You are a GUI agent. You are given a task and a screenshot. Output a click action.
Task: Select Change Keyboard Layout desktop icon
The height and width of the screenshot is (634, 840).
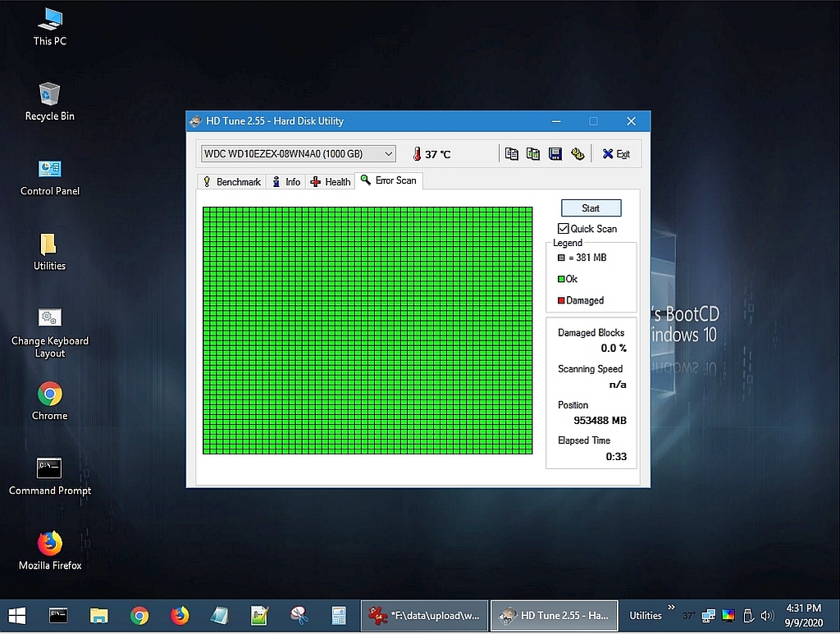pyautogui.click(x=49, y=332)
